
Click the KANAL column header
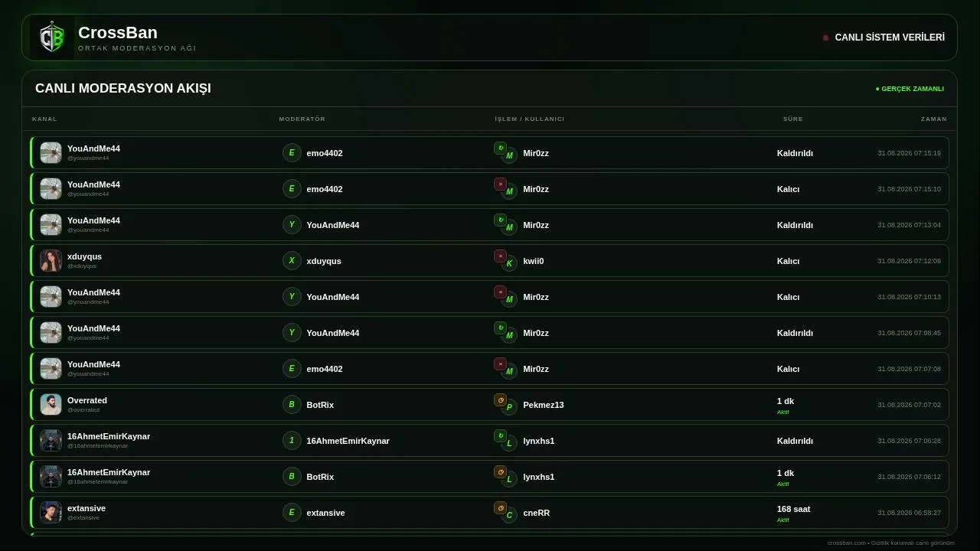click(44, 119)
